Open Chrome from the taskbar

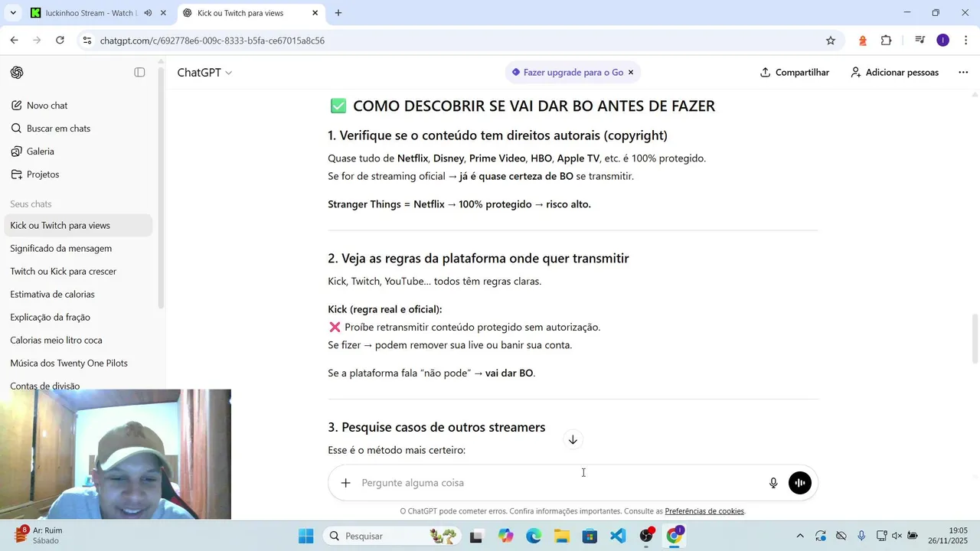(x=675, y=536)
